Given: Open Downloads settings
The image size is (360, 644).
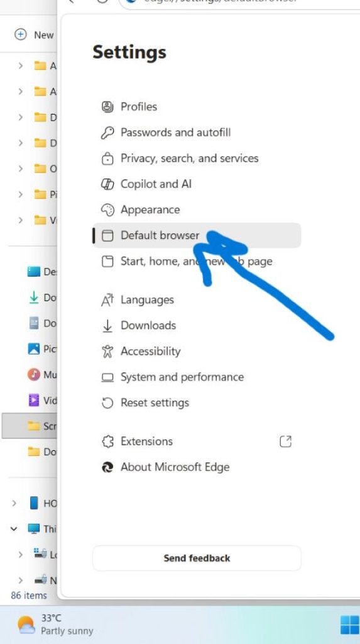Looking at the screenshot, I should [x=197, y=325].
